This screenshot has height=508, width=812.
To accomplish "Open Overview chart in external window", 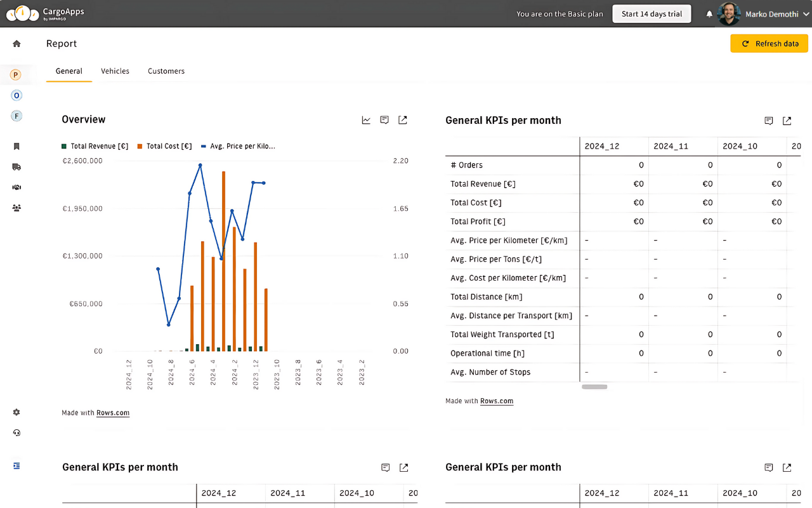I will click(x=403, y=120).
